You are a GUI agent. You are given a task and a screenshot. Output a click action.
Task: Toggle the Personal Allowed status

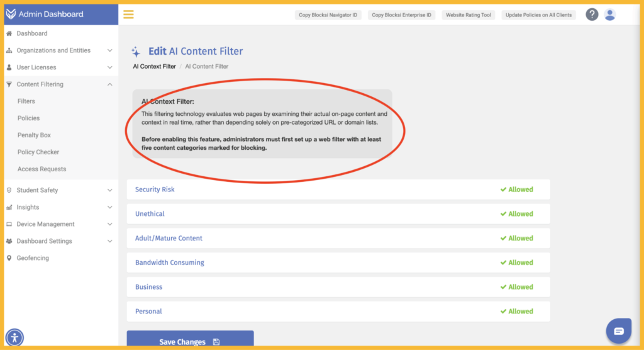(517, 312)
